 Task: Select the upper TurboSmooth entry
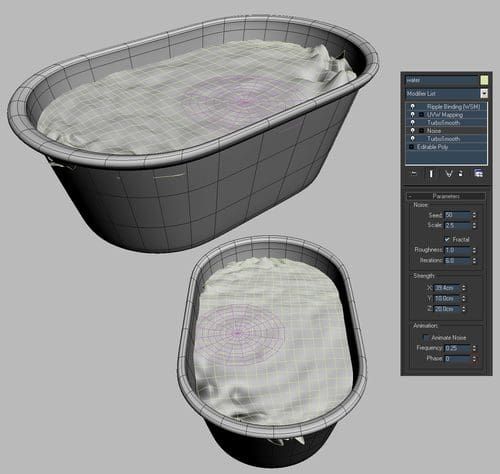443,123
